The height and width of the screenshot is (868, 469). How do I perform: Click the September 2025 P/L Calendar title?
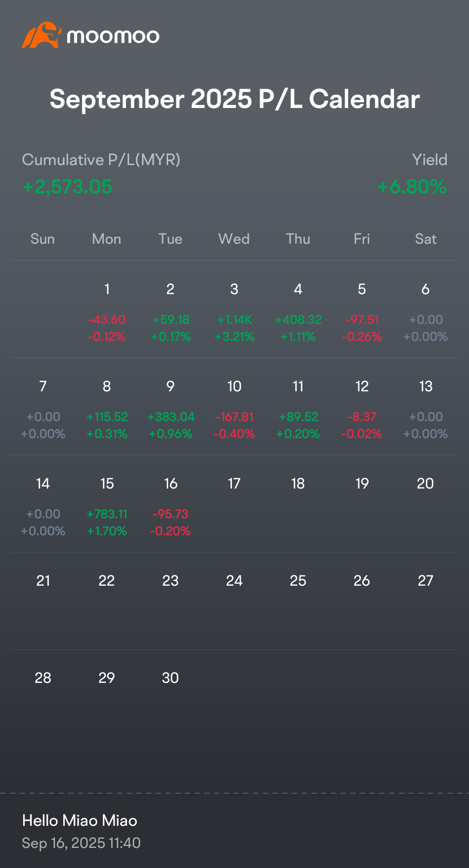[234, 99]
